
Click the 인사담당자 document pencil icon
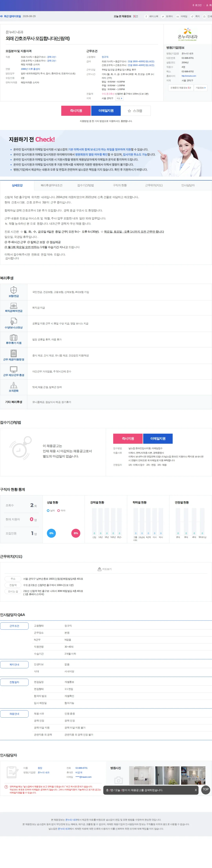[x=12, y=773]
